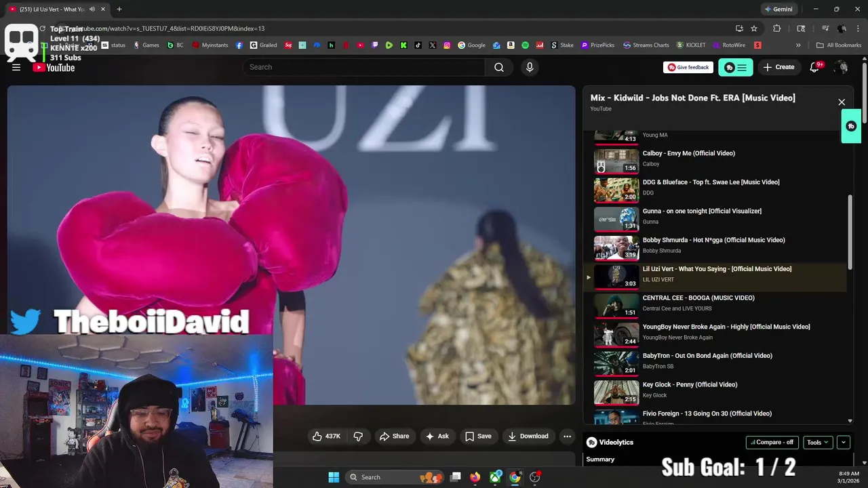Click the teal TubeBuddy menu button

pos(735,67)
